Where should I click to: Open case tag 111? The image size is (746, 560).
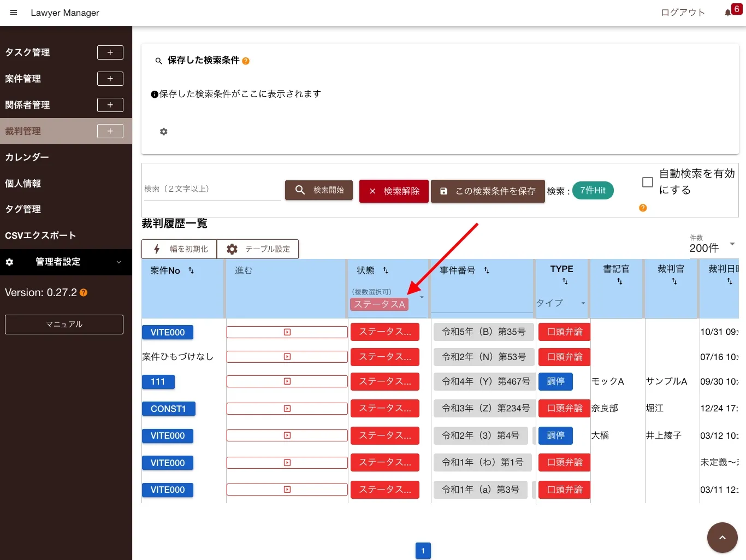[158, 381]
